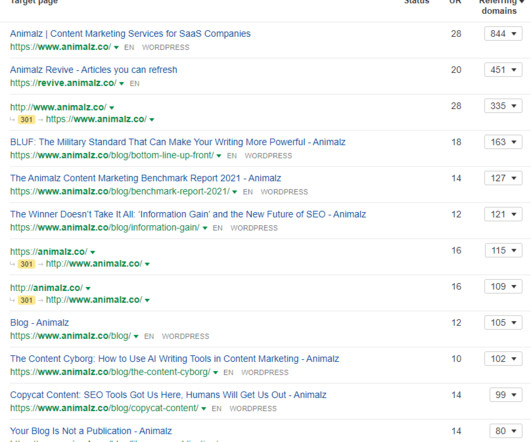The height and width of the screenshot is (442, 531).
Task: Open caret after redirect target in https://animalz.co/ row
Action: click(147, 264)
